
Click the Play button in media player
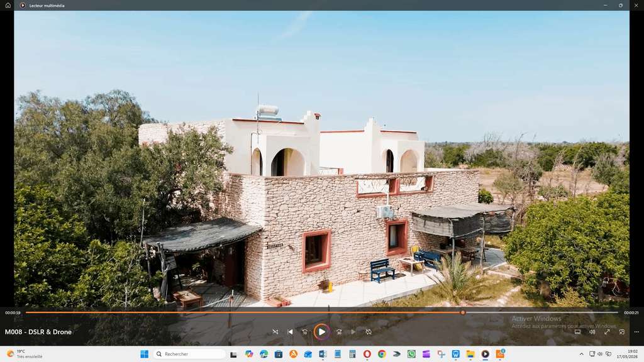321,332
